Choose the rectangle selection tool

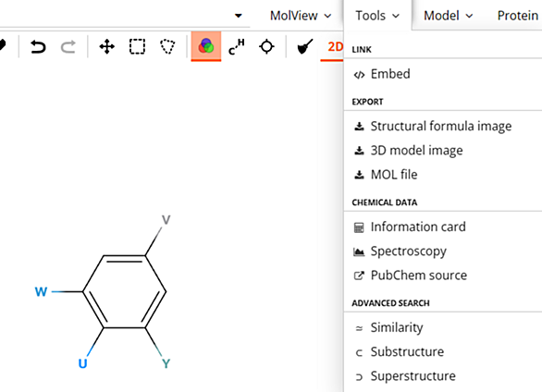point(137,46)
